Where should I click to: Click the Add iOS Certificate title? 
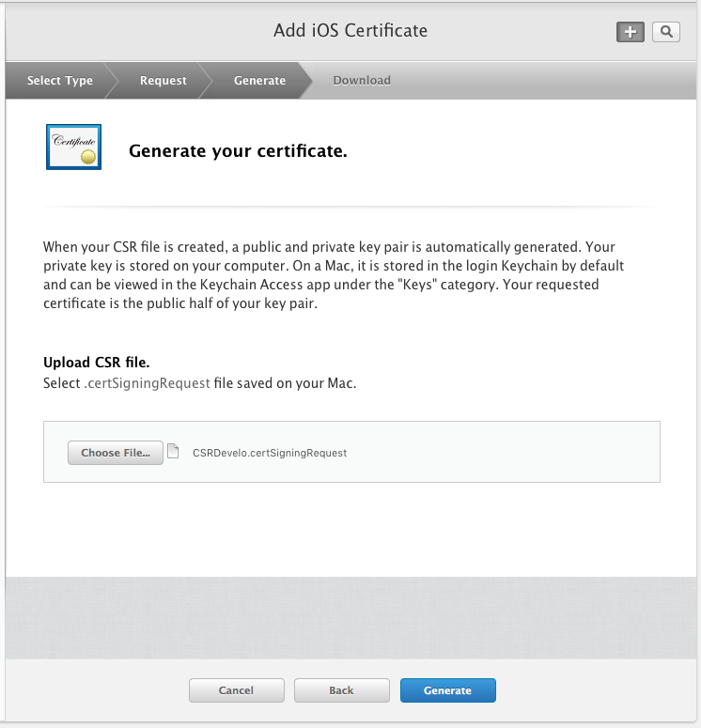(350, 31)
